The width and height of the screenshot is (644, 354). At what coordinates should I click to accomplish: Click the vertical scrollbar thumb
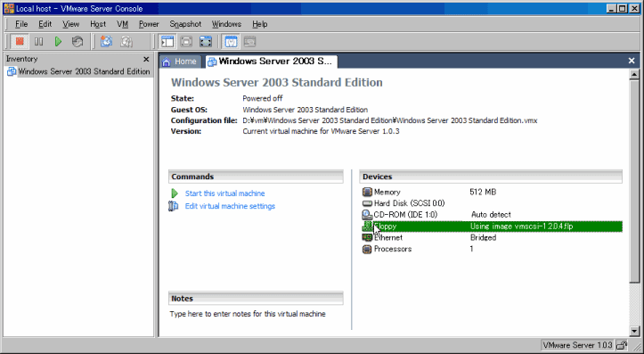(x=634, y=181)
